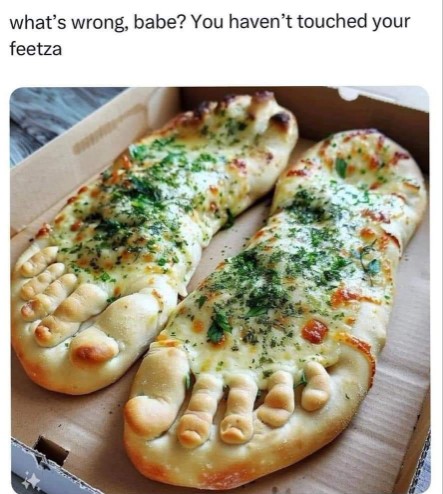Click the sparkle watermark icon on the photo
443x494 pixels.
pyautogui.click(x=30, y=482)
